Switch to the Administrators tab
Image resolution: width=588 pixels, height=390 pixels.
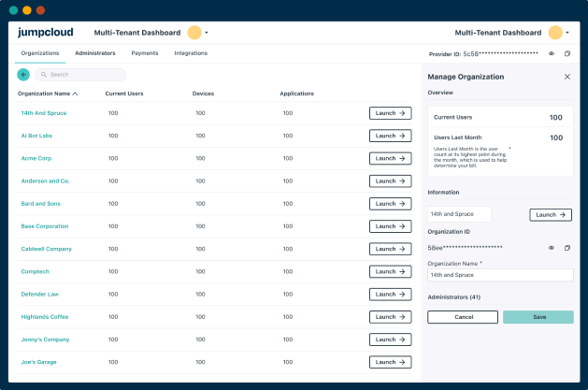pos(95,53)
